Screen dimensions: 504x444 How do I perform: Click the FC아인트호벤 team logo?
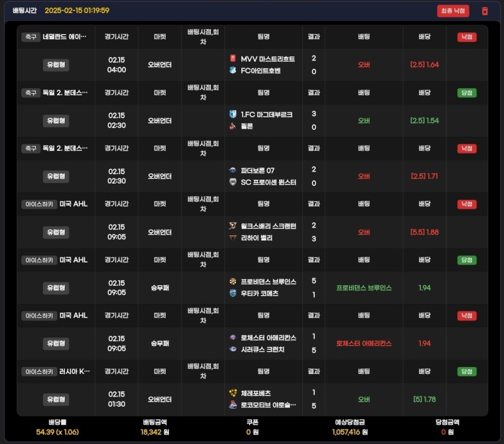point(233,71)
